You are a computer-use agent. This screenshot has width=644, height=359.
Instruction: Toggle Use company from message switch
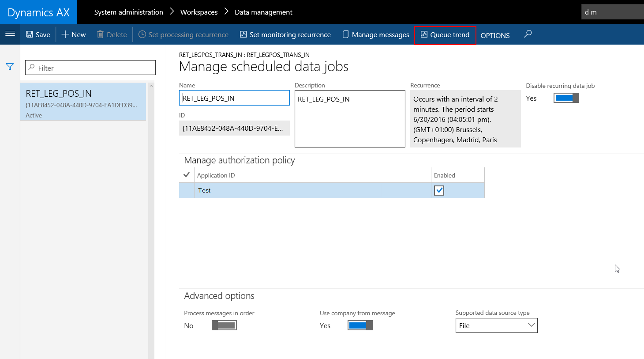pos(360,325)
